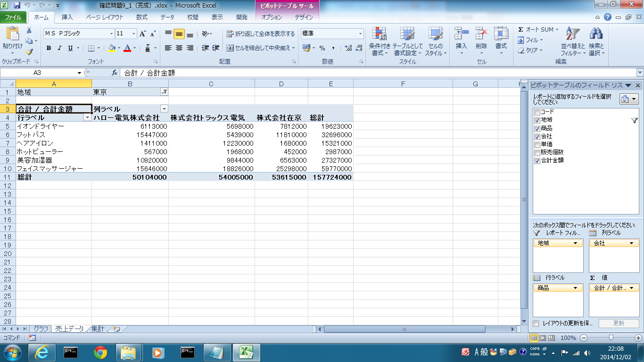Click the fx insert function icon

114,73
